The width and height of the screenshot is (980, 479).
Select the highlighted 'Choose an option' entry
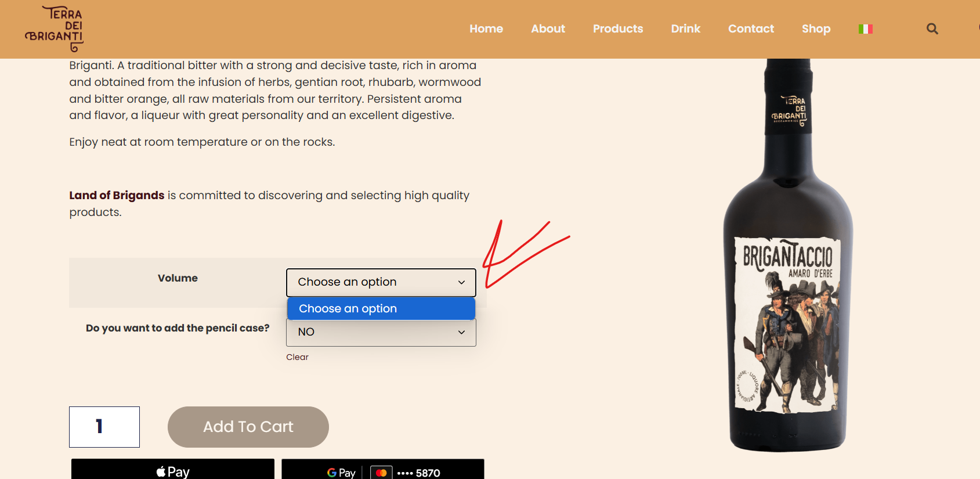click(x=381, y=309)
